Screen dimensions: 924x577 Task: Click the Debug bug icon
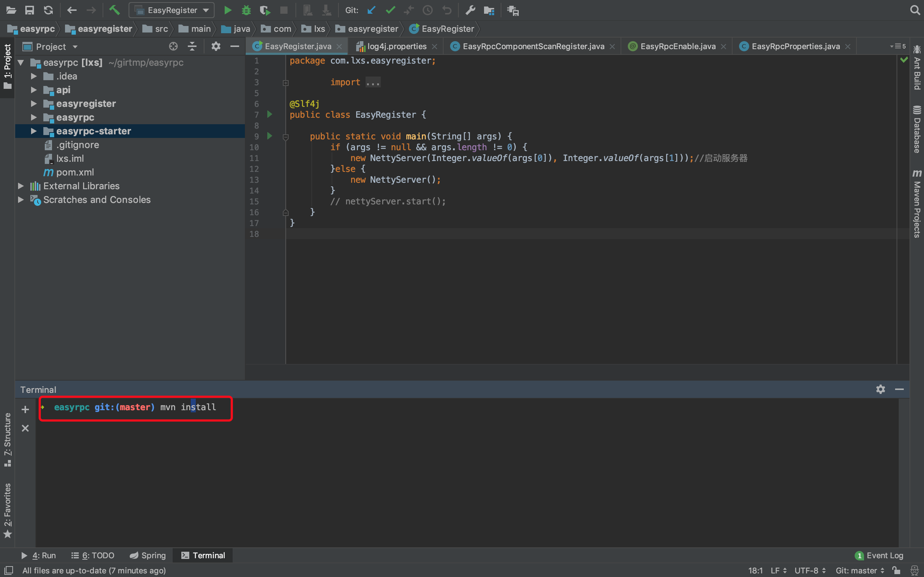pos(246,10)
